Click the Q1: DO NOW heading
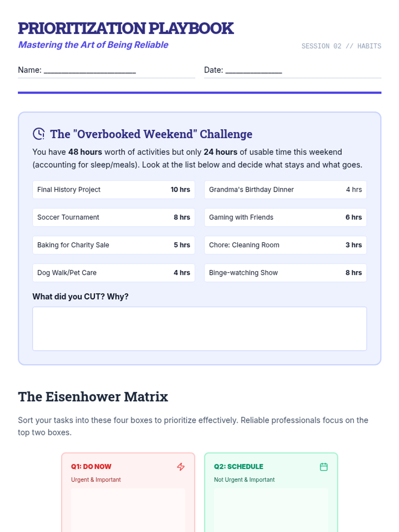Image resolution: width=399 pixels, height=532 pixels. (x=91, y=466)
